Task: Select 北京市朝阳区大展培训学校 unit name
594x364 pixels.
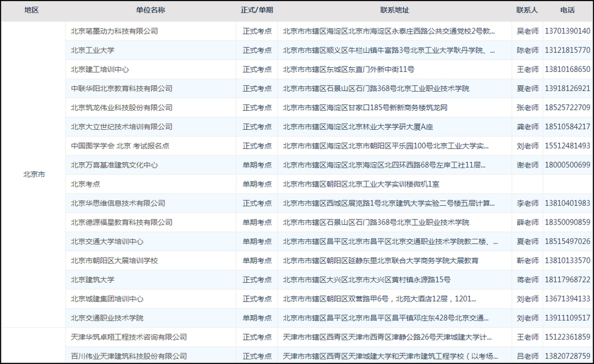Action: (114, 260)
